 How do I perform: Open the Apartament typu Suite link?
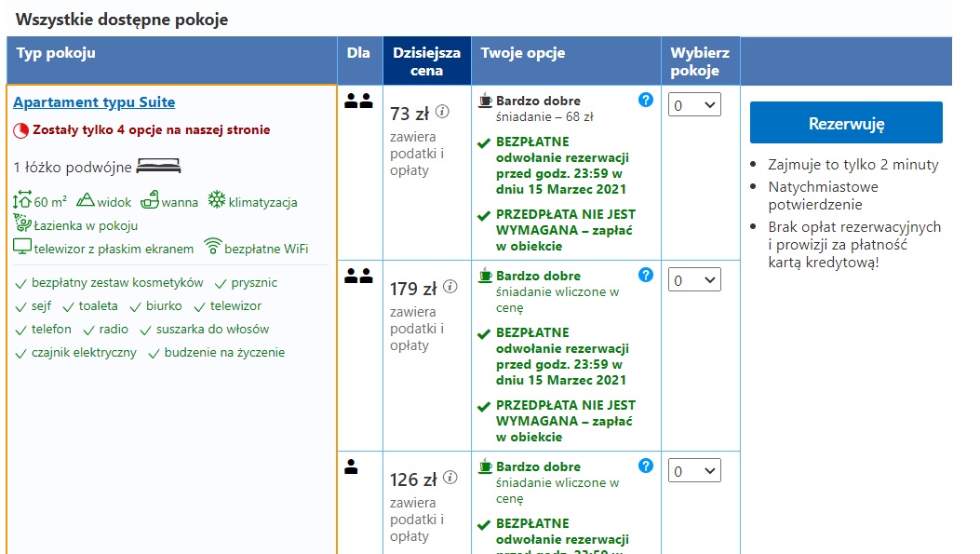(94, 101)
